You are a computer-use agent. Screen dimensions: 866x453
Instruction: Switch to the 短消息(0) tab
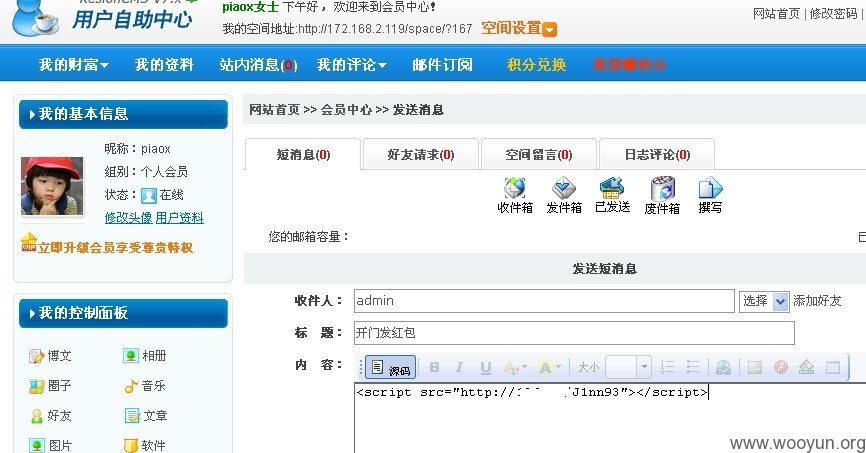[303, 154]
